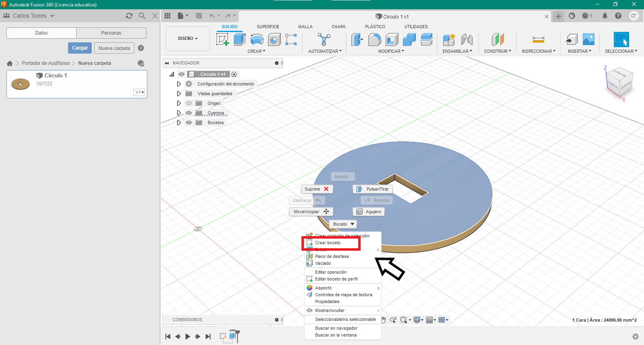Create a New Component from ENSAMBLAR
The image size is (644, 345).
click(x=449, y=39)
